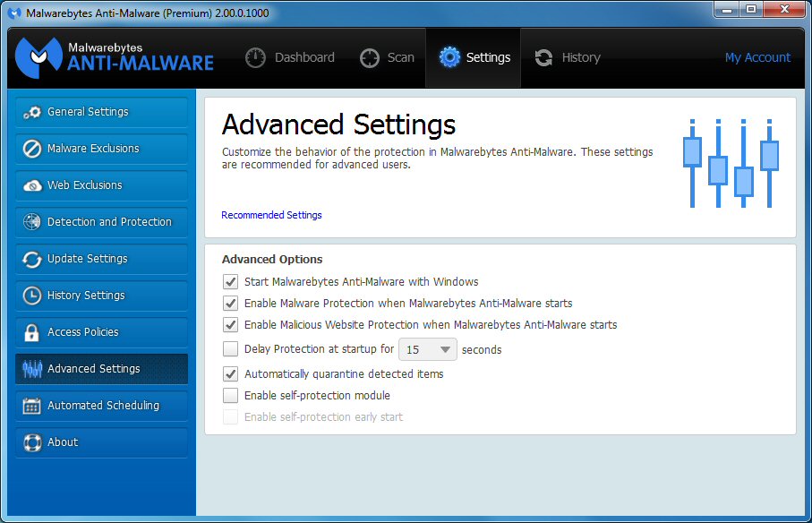This screenshot has height=523, width=812.
Task: Click the Recommended Settings link
Action: coord(271,215)
